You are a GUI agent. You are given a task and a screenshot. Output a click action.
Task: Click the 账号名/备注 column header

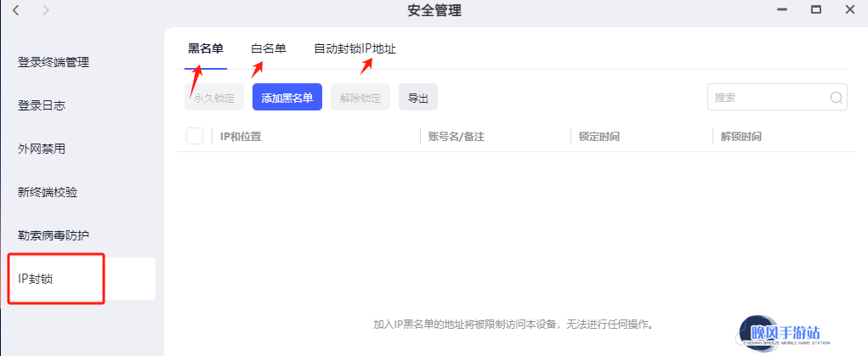tap(457, 136)
